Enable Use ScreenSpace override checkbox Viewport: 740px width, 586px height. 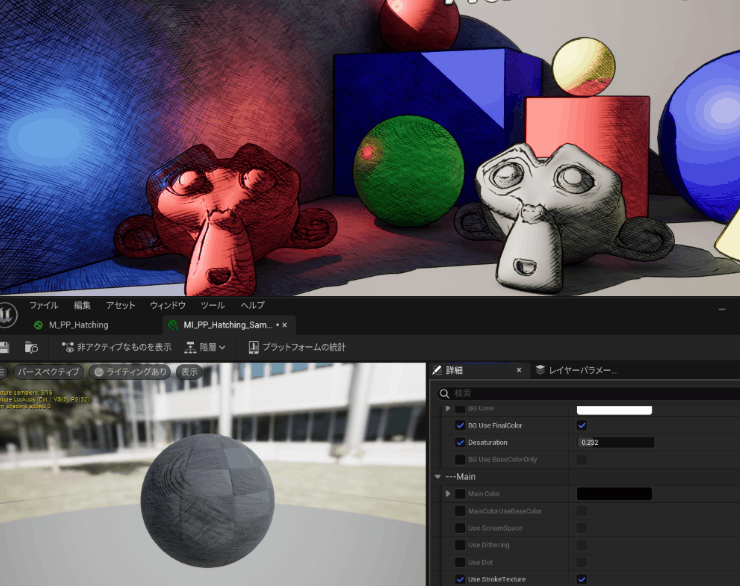(x=460, y=528)
